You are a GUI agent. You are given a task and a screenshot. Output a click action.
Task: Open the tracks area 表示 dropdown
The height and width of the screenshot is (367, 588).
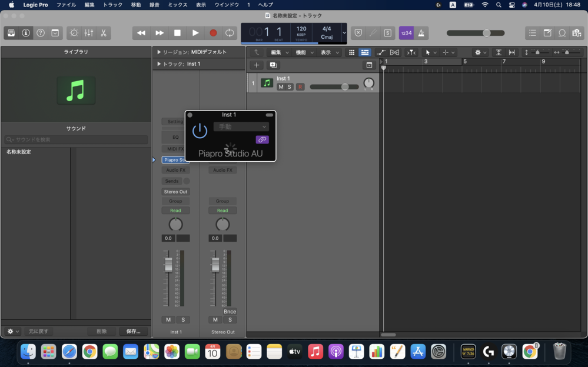329,52
